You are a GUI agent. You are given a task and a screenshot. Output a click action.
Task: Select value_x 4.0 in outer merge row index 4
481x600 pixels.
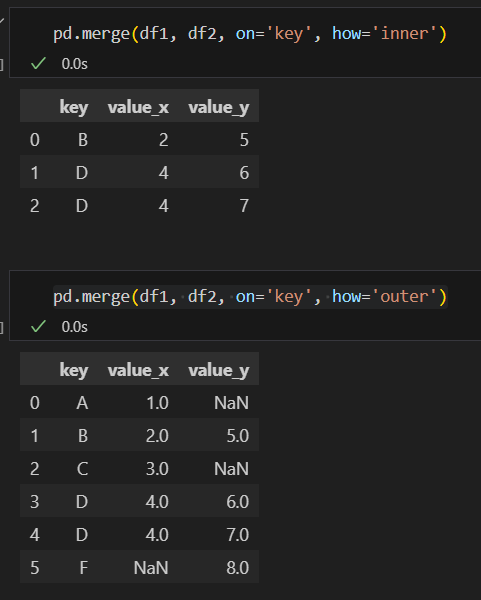pos(157,535)
